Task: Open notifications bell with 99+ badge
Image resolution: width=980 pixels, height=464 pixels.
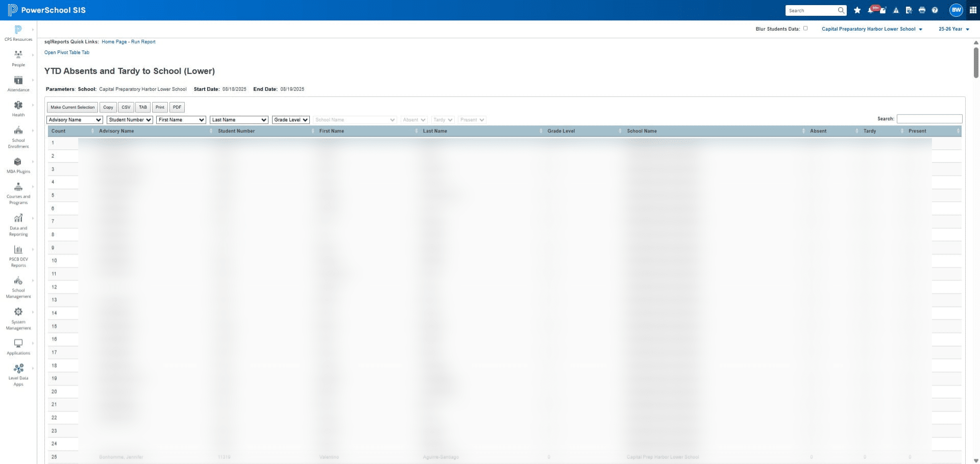Action: coord(871,10)
